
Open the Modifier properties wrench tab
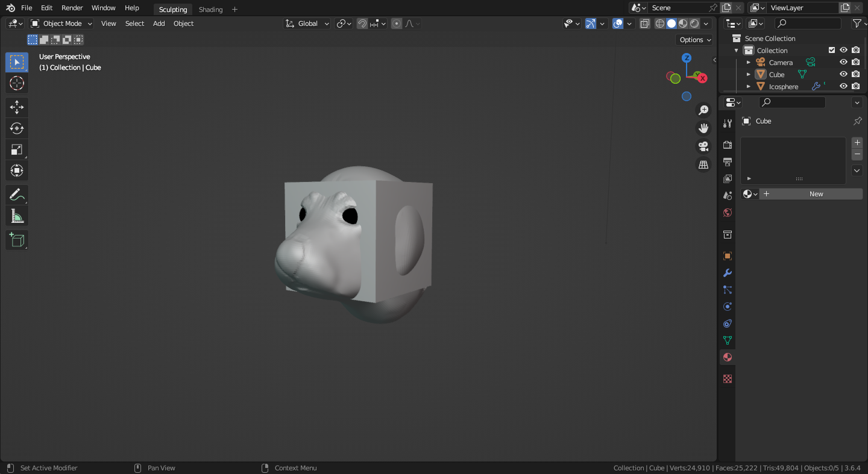(x=728, y=273)
